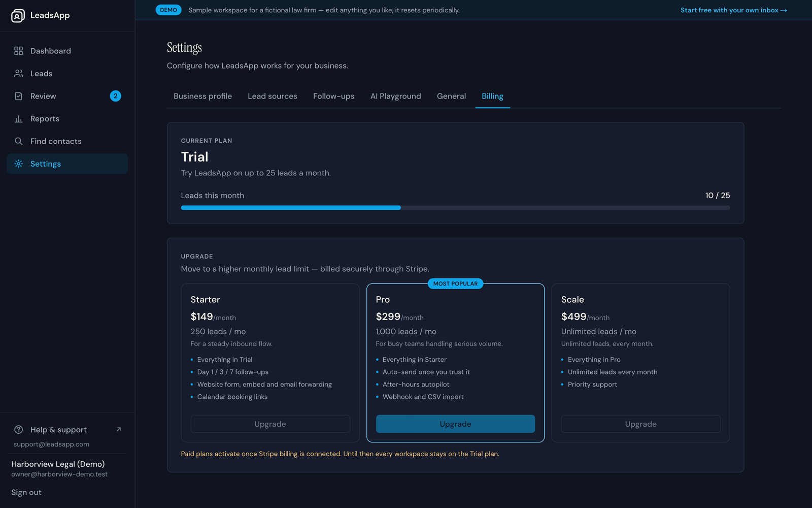Click Day 1 / 3 / 7 follow-ups feature

(233, 372)
